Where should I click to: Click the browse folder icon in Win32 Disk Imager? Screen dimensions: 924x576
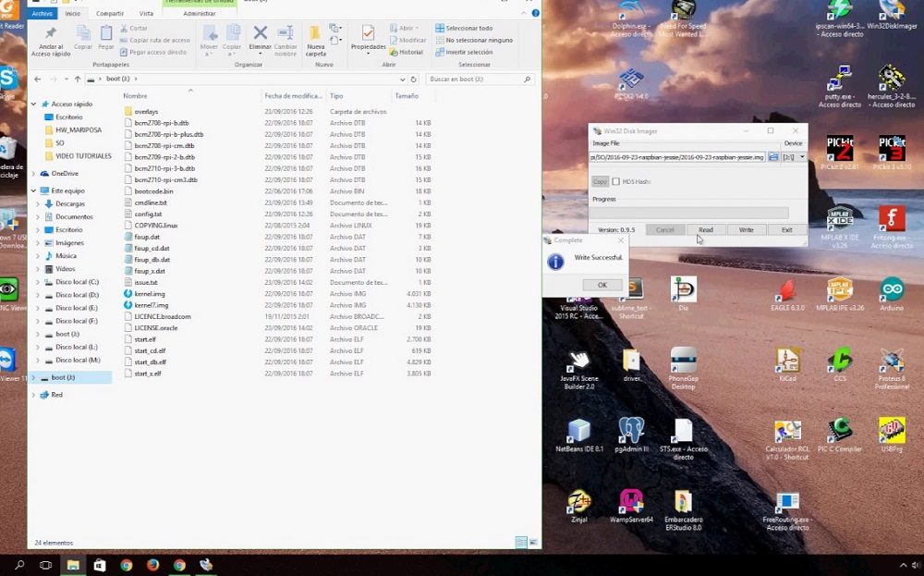coord(773,157)
